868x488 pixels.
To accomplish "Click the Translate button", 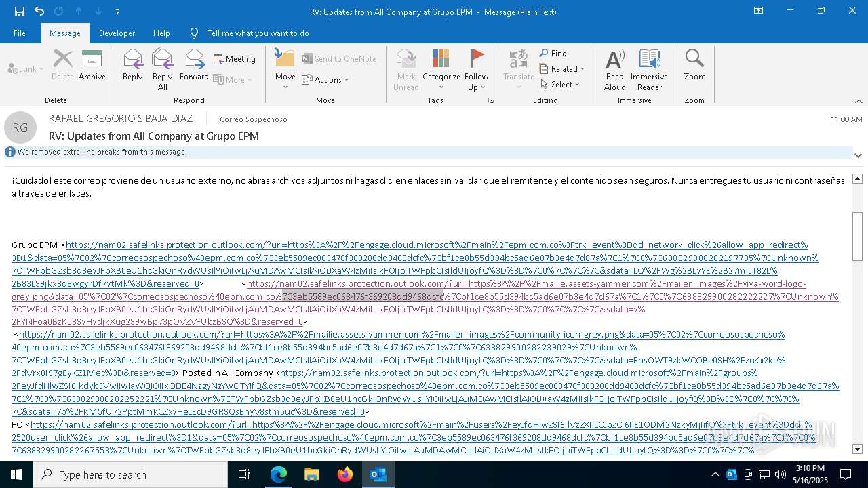I will click(x=519, y=69).
